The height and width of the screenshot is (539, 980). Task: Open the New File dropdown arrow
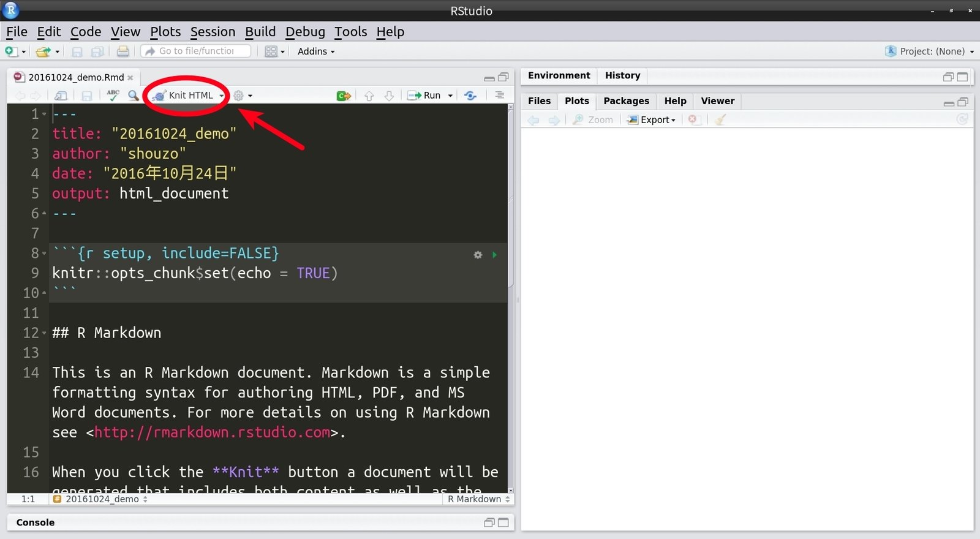click(x=24, y=52)
